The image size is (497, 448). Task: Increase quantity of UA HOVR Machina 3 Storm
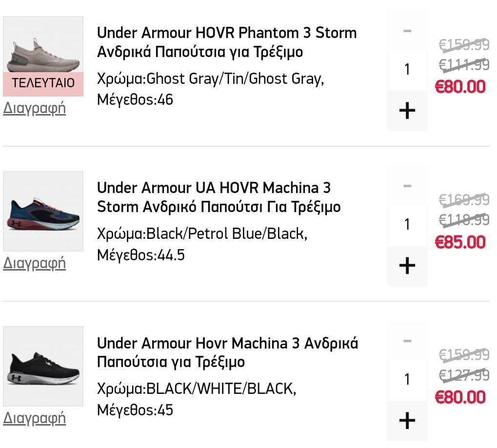[407, 266]
